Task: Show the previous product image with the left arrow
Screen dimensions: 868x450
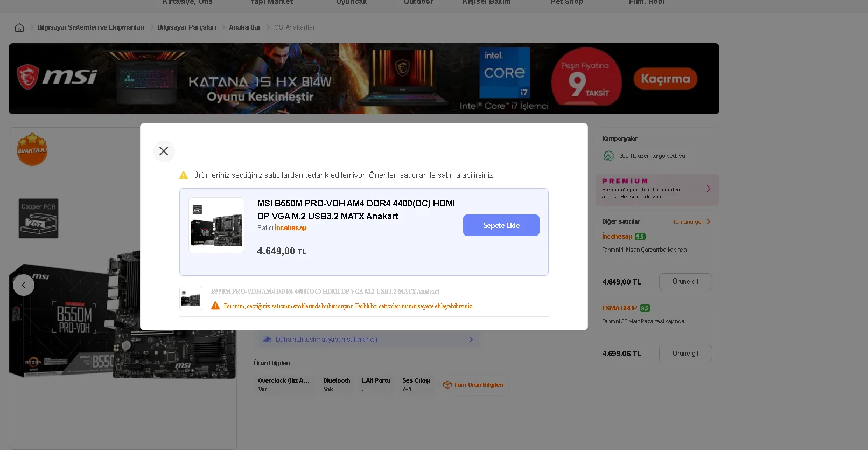Action: (24, 285)
